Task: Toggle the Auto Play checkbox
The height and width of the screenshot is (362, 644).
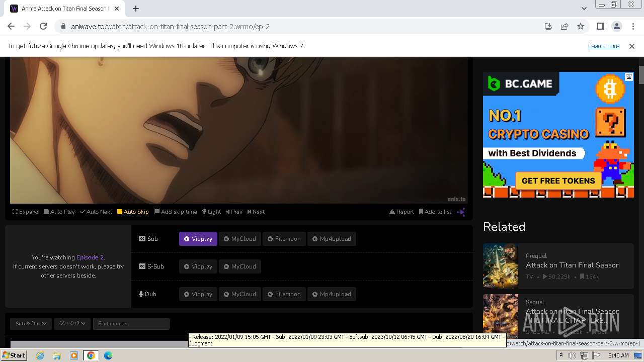Action: pyautogui.click(x=59, y=212)
